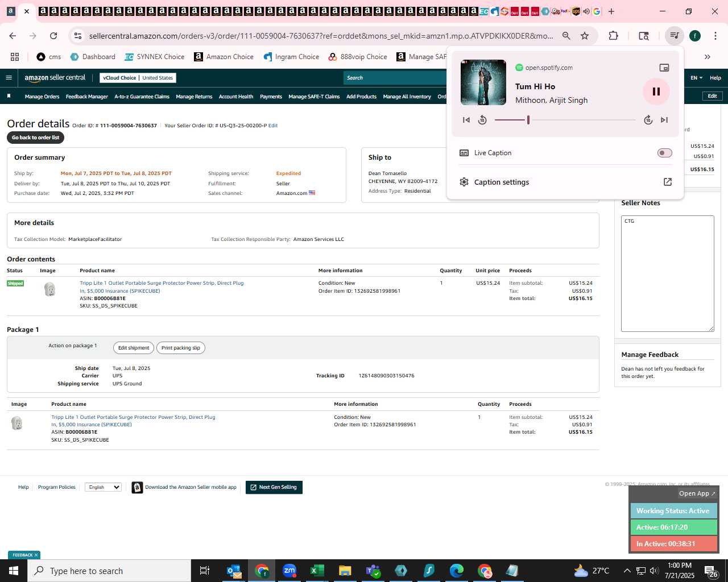Open Manage Orders menu item
The height and width of the screenshot is (582, 728).
(x=42, y=97)
